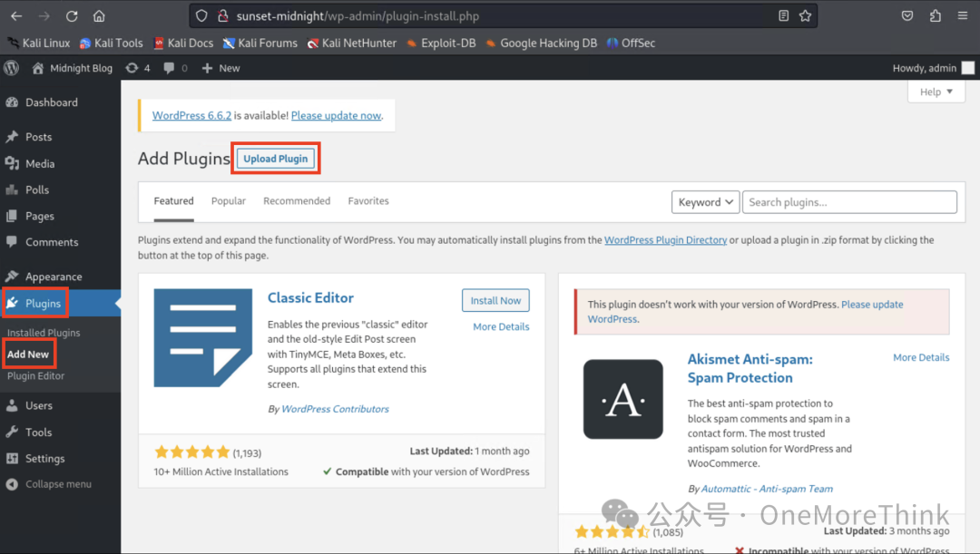Viewport: 980px width, 554px height.
Task: Switch to the Popular tab
Action: [228, 201]
